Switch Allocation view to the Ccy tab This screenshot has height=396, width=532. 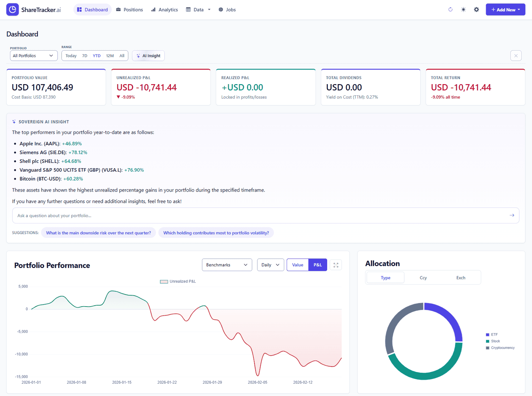pos(423,277)
